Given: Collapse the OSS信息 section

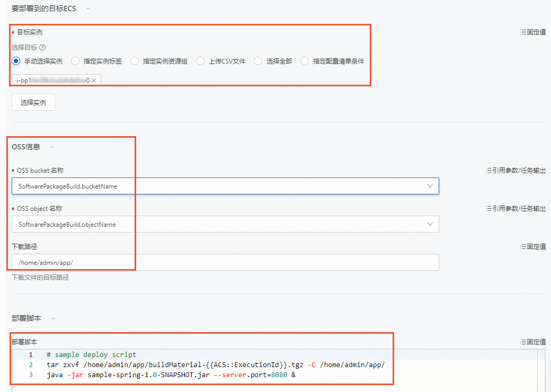Looking at the screenshot, I should click(x=52, y=147).
